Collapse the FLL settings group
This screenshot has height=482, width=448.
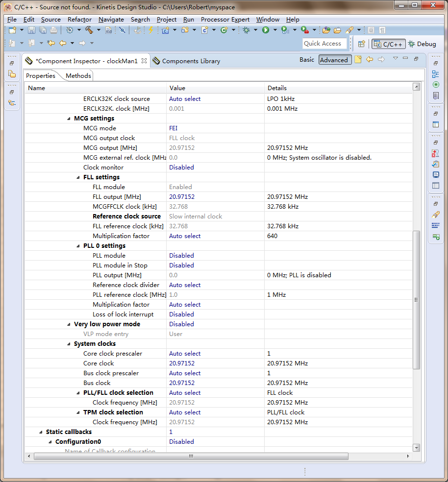(x=78, y=177)
